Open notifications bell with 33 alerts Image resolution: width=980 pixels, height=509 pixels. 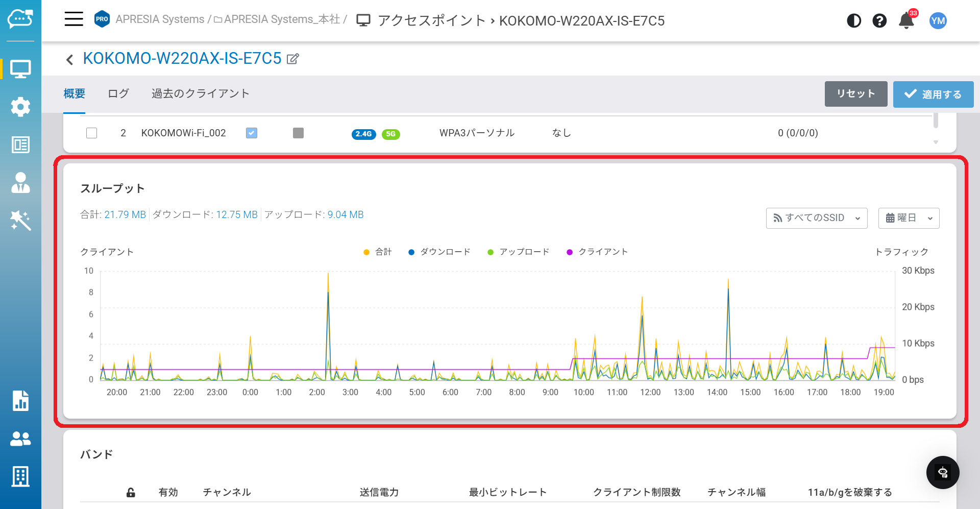[x=906, y=21]
